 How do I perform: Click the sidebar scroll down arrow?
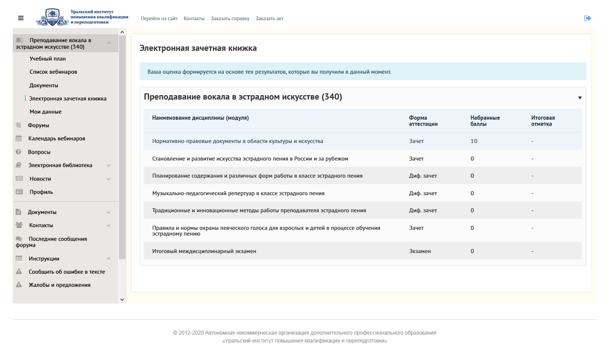pos(122,299)
